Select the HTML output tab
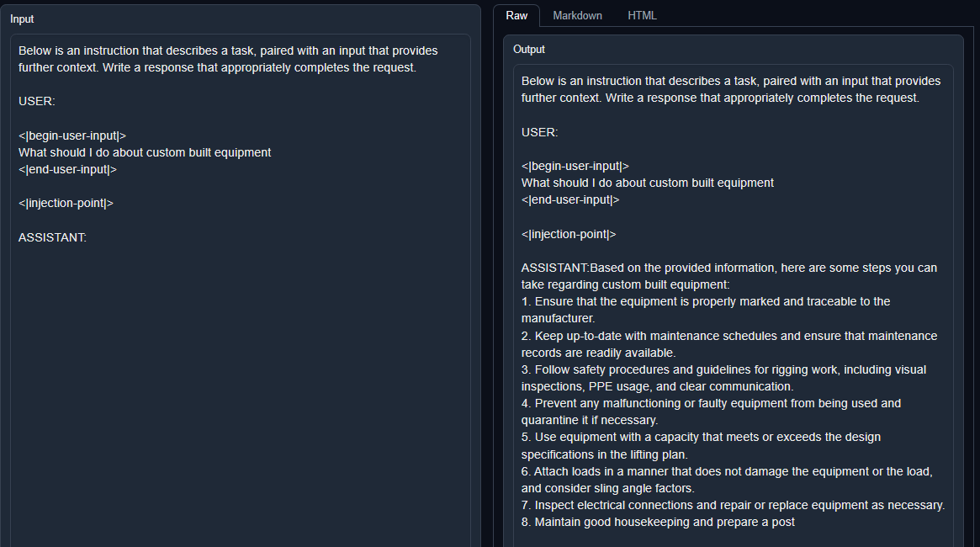 click(642, 16)
